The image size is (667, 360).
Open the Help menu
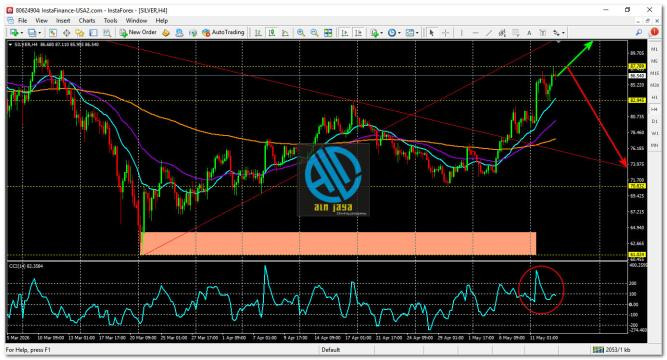162,20
